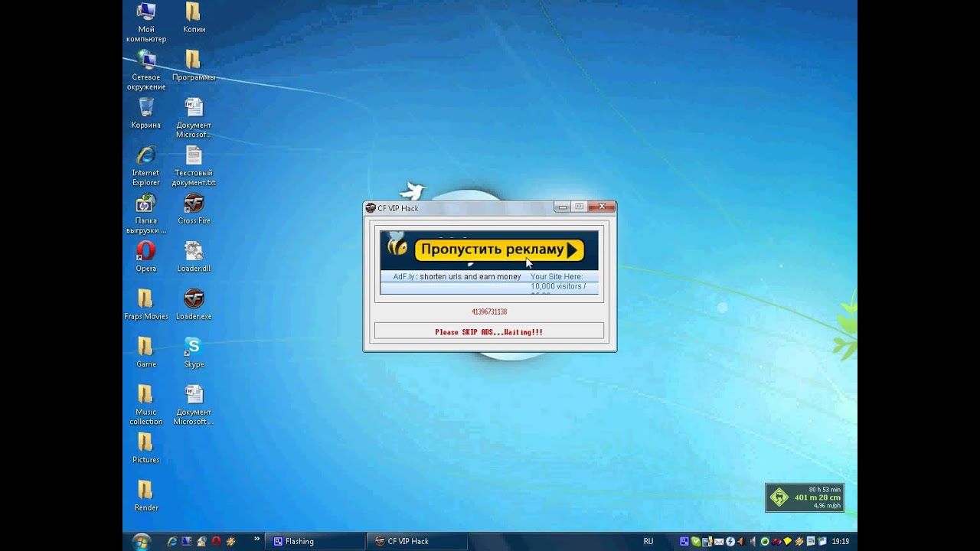Select the Opera desktop shortcut
This screenshot has height=551, width=980.
pyautogui.click(x=145, y=257)
